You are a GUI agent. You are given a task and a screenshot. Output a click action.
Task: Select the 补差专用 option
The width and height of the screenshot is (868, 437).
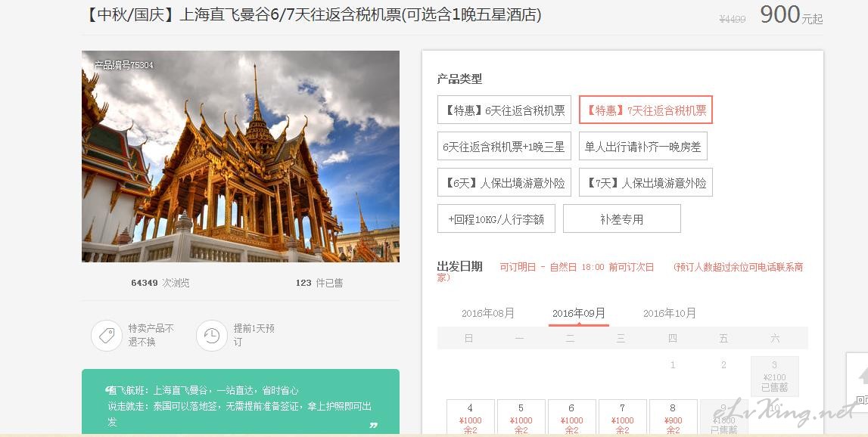tap(621, 218)
